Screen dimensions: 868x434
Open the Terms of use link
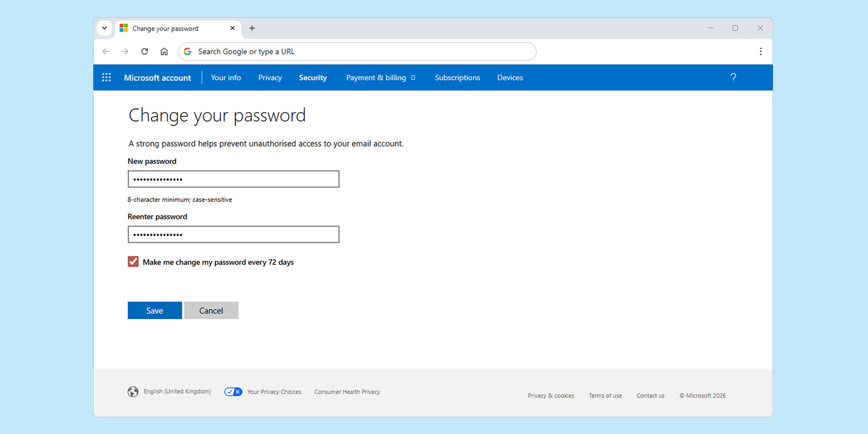pyautogui.click(x=605, y=395)
